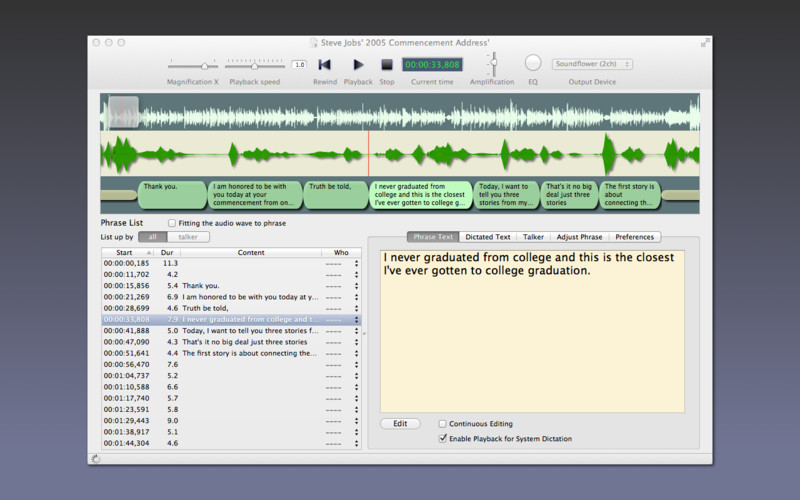Viewport: 800px width, 500px height.
Task: Select 'all' in List up by
Action: (153, 237)
